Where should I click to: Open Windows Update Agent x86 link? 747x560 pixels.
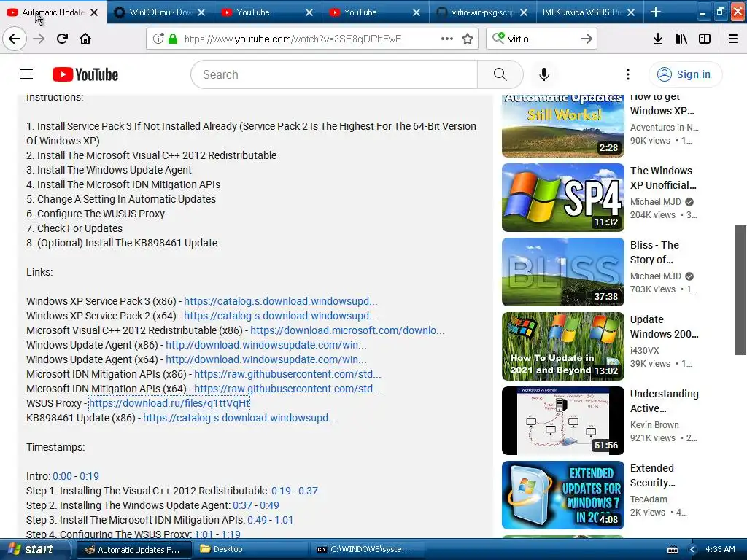pyautogui.click(x=266, y=345)
